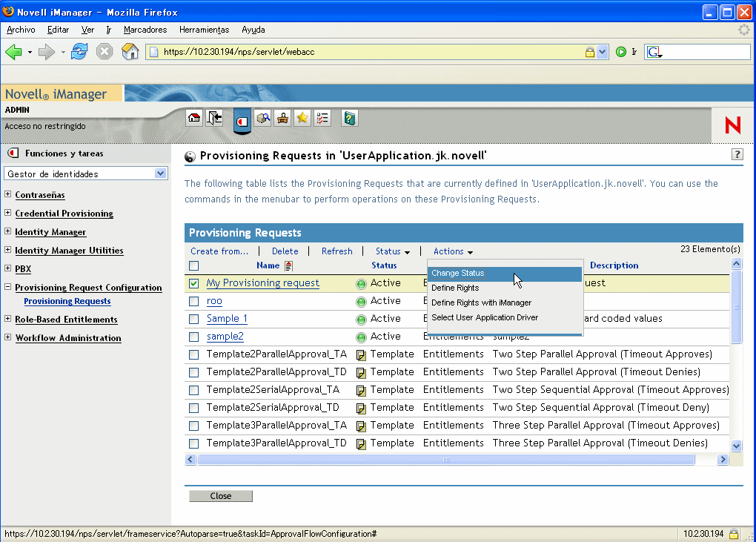
Task: Click the Firefox reload button
Action: tap(79, 52)
